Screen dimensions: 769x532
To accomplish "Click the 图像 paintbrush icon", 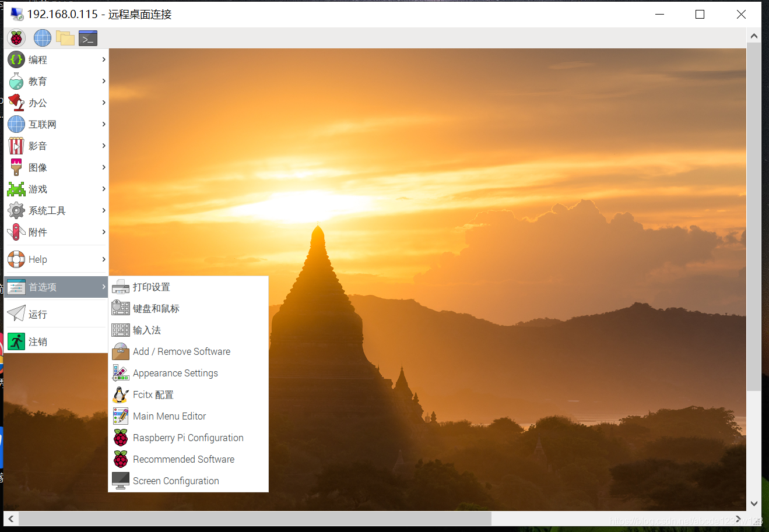I will click(16, 167).
